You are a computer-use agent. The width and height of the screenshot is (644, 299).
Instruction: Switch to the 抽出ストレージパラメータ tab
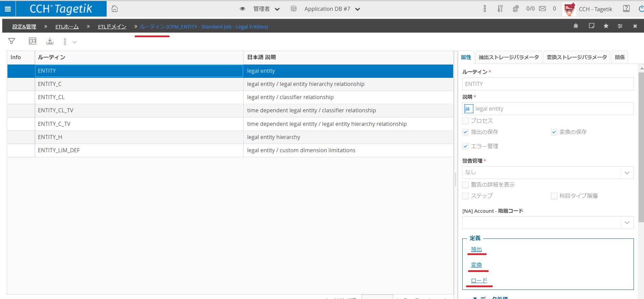[509, 57]
